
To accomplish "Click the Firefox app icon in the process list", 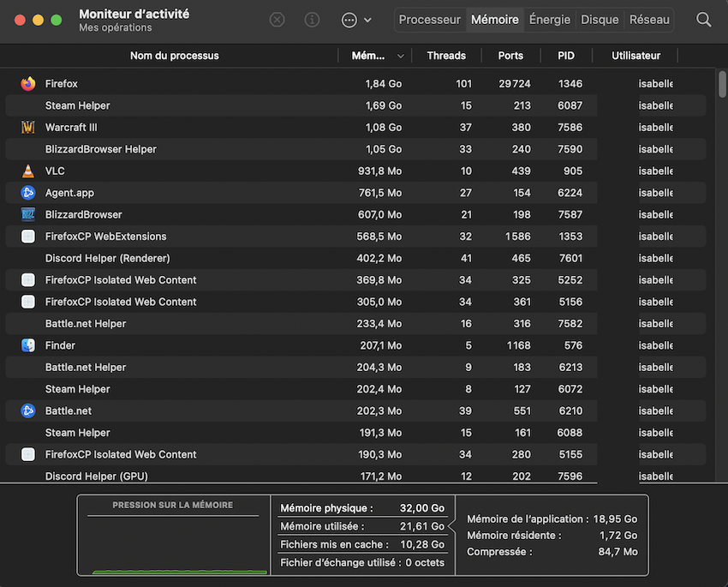I will click(x=28, y=84).
